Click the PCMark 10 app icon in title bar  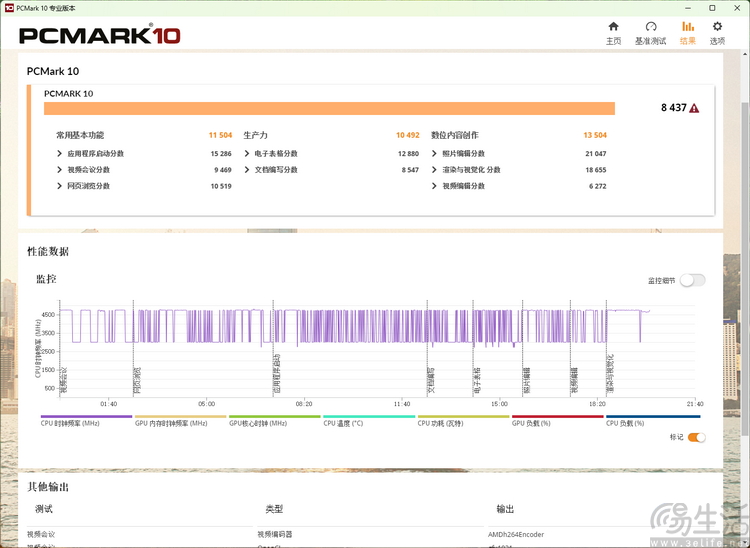point(9,8)
